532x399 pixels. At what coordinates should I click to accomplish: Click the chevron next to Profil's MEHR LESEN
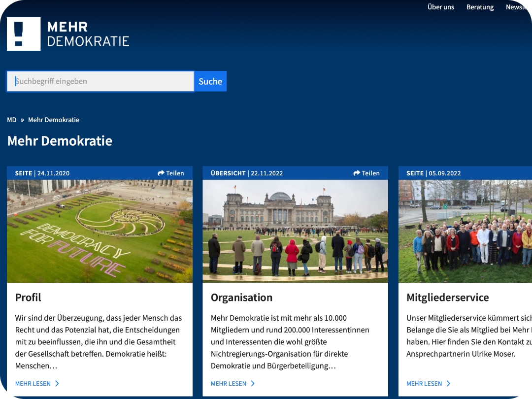57,383
